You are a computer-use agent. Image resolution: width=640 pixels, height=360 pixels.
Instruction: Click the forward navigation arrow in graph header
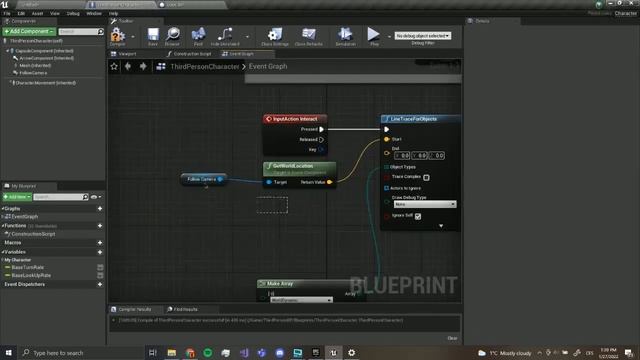coord(143,66)
